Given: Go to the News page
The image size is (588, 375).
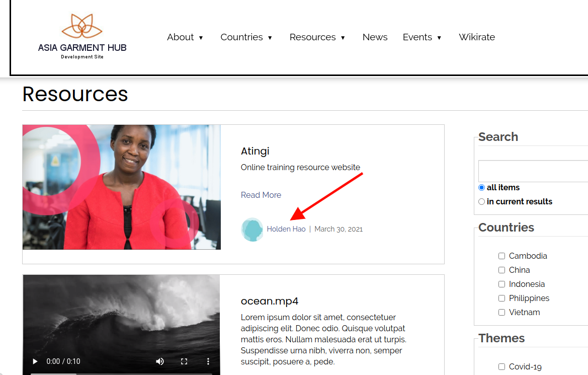Looking at the screenshot, I should tap(375, 37).
